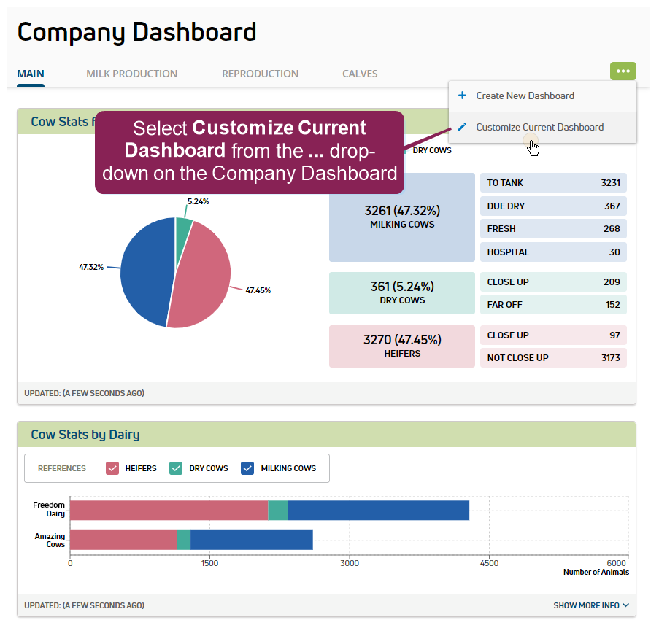Toggle the Milking Cows legend checkbox

(x=247, y=468)
